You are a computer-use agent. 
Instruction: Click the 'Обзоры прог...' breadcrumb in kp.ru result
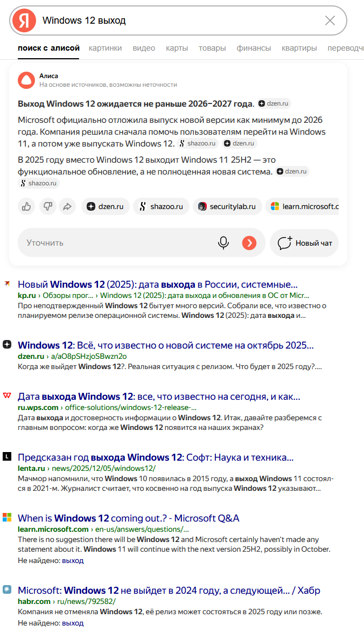point(68,295)
